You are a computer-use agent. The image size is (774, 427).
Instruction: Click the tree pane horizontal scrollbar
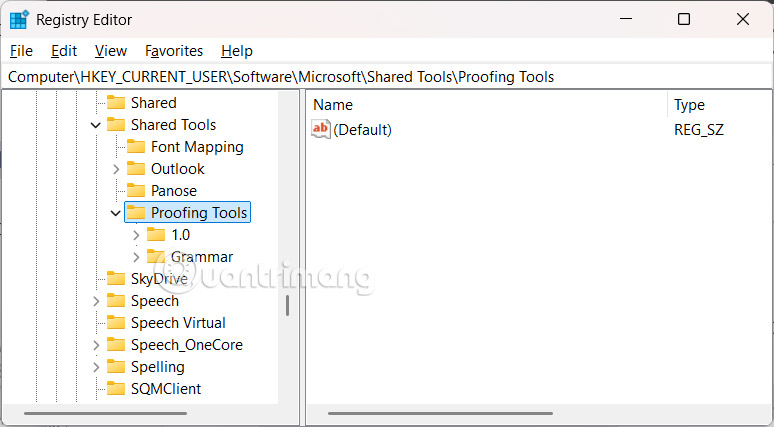coord(105,413)
